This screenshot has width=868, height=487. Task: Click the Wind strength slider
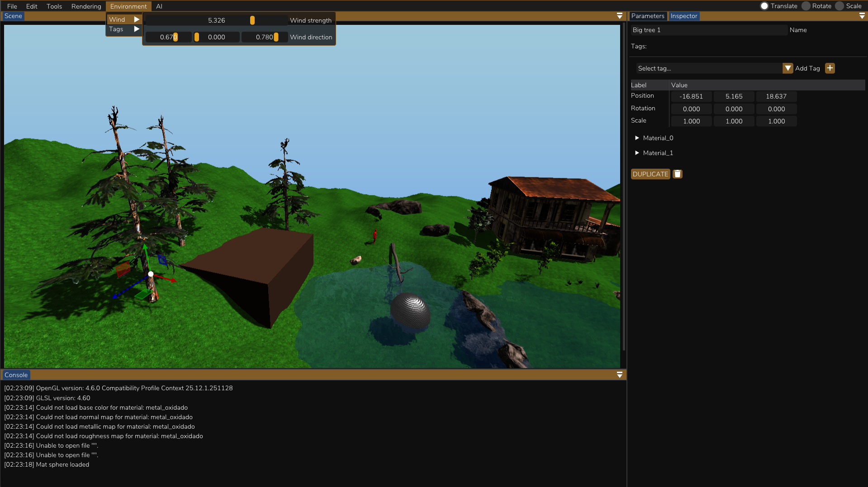(x=216, y=20)
